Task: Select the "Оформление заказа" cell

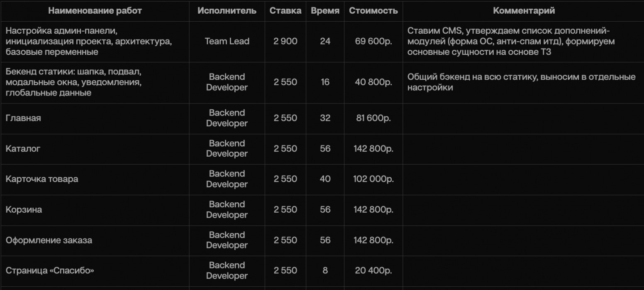Action: tap(49, 240)
